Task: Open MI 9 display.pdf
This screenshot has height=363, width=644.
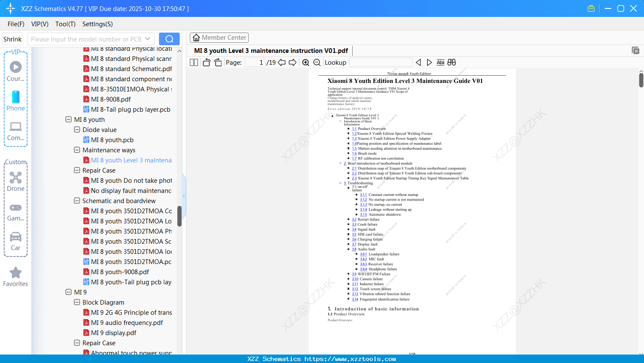Action: (x=110, y=333)
